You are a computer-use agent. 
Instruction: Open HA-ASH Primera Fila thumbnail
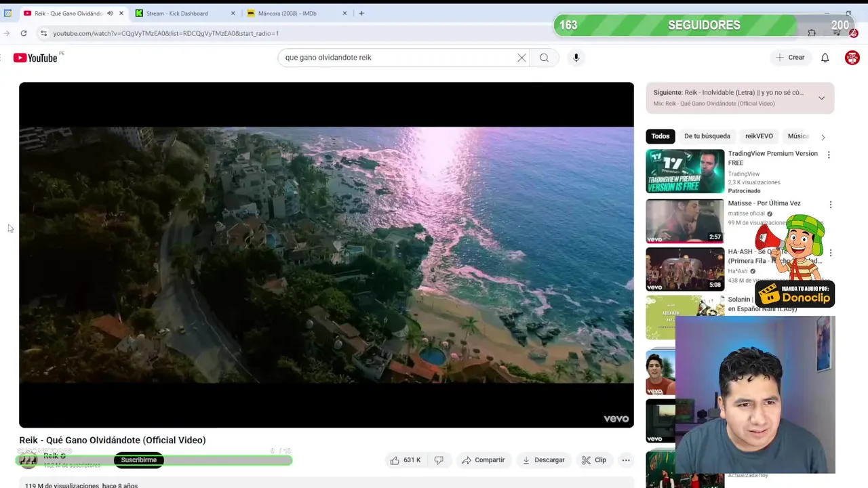click(685, 270)
